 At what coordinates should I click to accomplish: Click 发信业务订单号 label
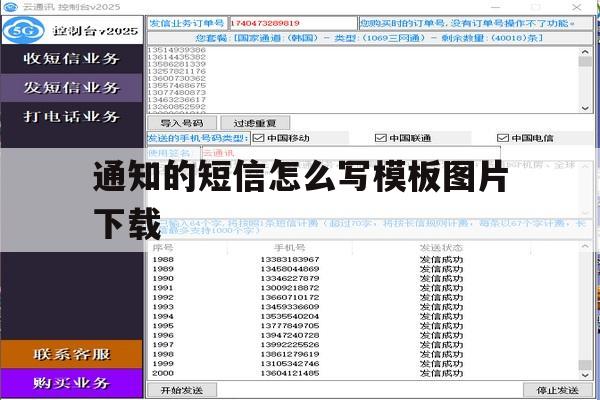click(187, 23)
